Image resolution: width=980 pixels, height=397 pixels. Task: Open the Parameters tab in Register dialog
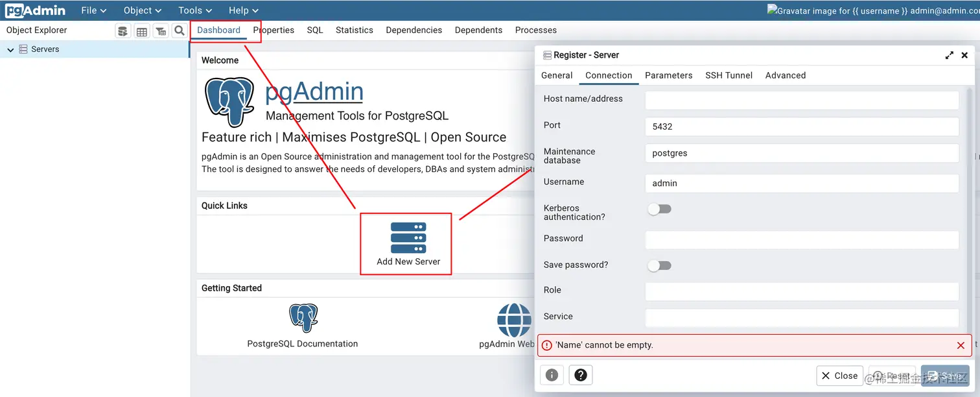tap(669, 75)
